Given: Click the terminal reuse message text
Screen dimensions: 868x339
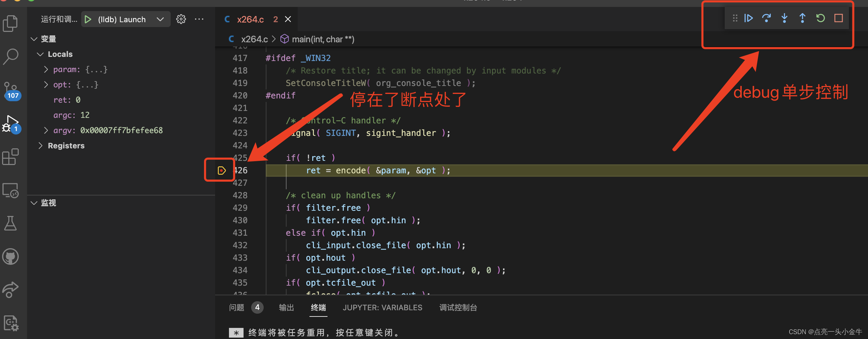Looking at the screenshot, I should click(x=324, y=333).
